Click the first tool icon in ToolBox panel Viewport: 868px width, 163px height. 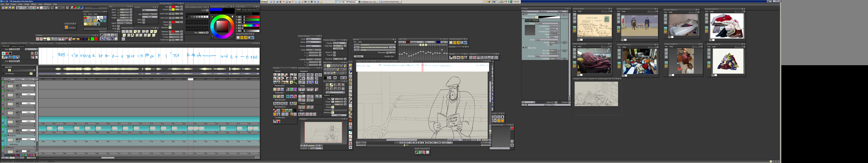tap(85, 17)
